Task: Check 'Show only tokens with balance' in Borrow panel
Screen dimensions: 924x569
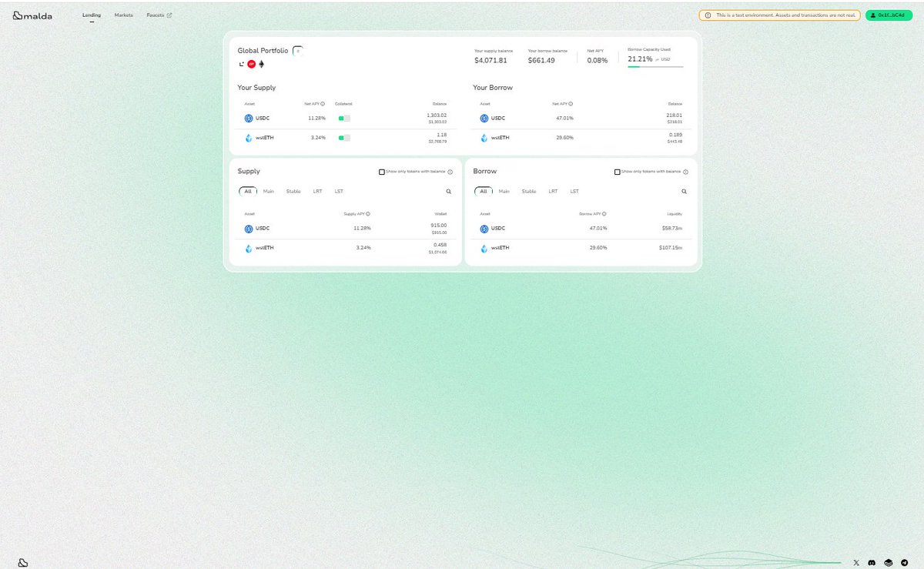Action: click(x=617, y=172)
